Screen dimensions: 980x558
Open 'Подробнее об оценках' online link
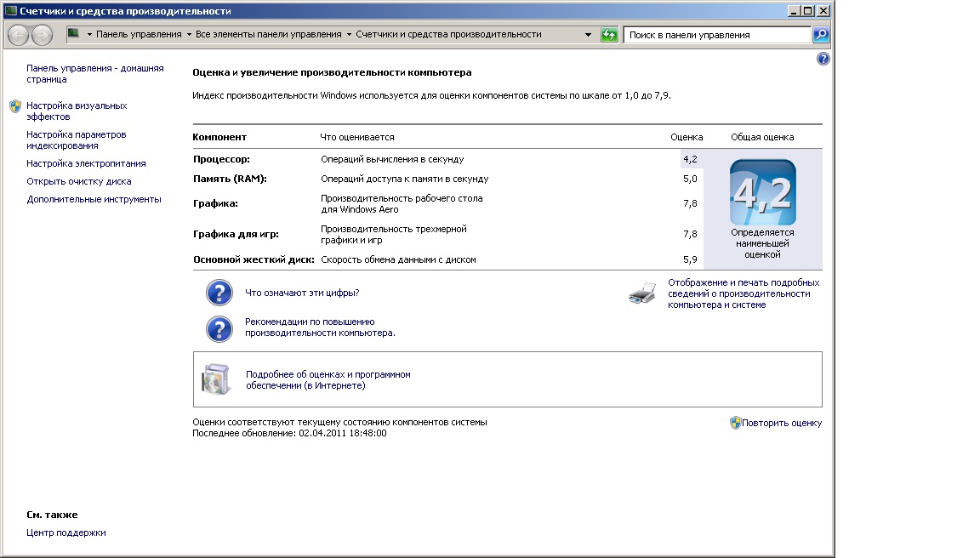pyautogui.click(x=328, y=380)
